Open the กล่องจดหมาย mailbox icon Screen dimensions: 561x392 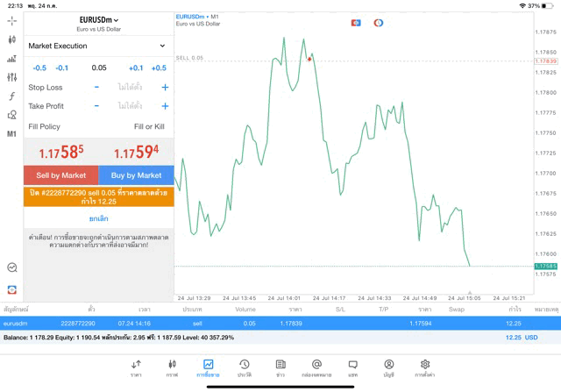pos(316,368)
